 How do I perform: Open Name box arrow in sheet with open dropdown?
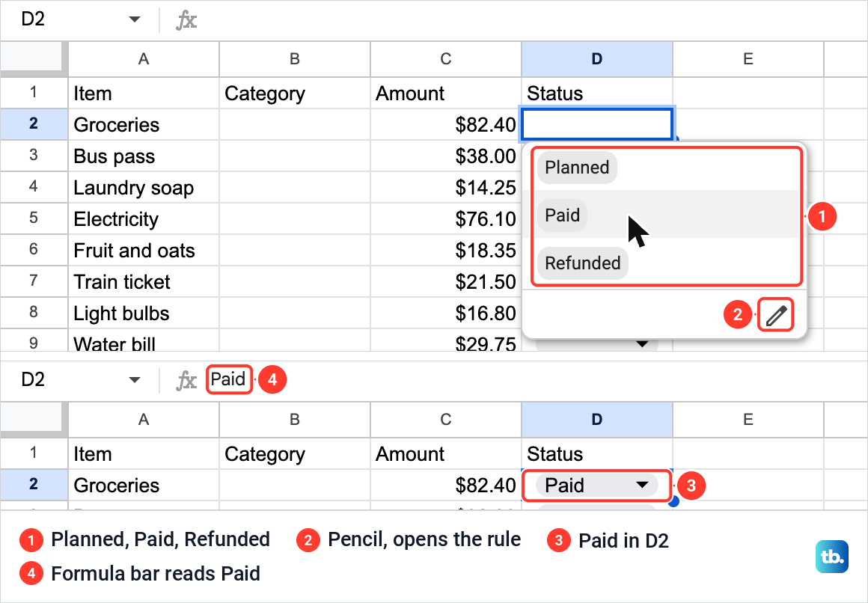(x=134, y=19)
